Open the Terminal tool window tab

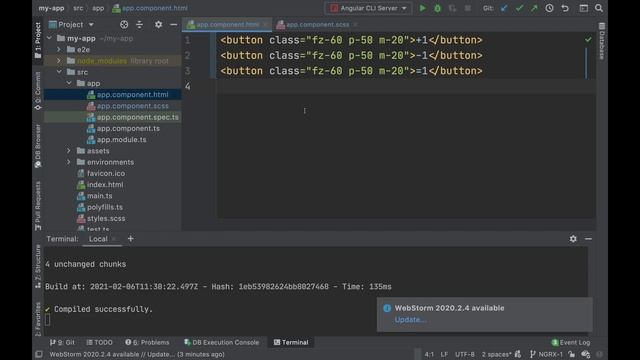pos(291,342)
